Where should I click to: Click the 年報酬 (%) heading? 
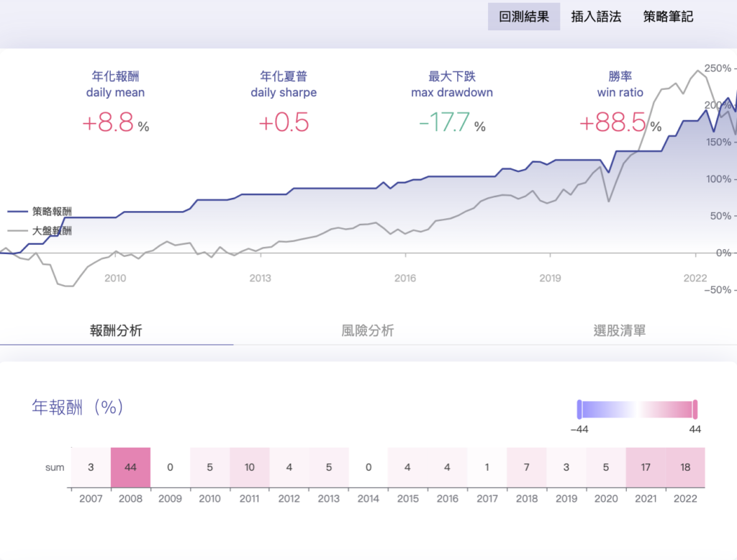(78, 407)
